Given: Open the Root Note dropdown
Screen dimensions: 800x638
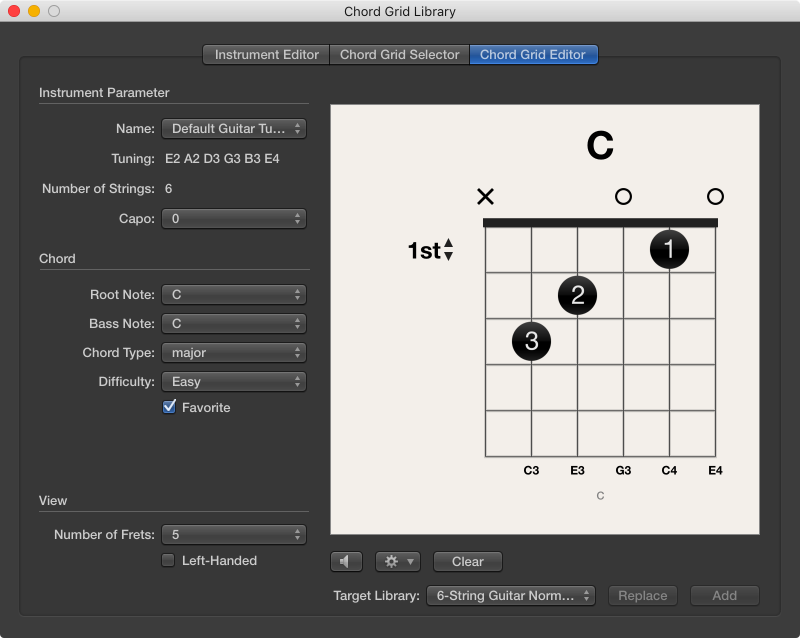Looking at the screenshot, I should click(233, 294).
